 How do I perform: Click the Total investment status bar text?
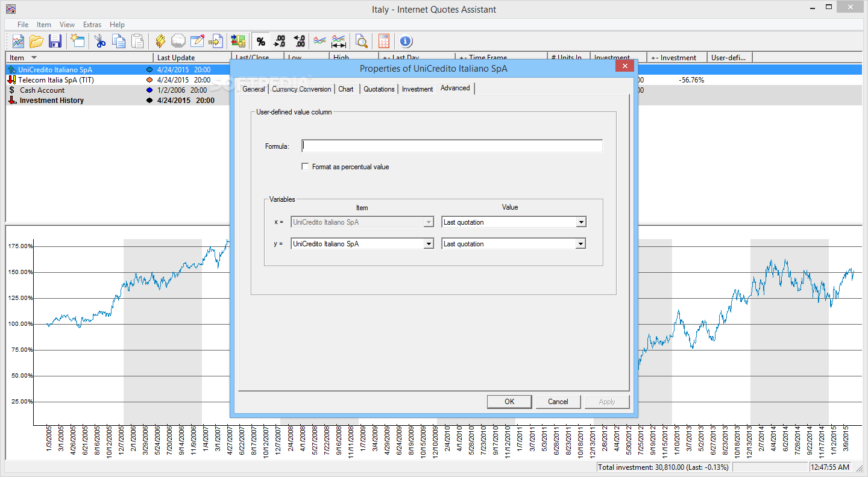(663, 467)
